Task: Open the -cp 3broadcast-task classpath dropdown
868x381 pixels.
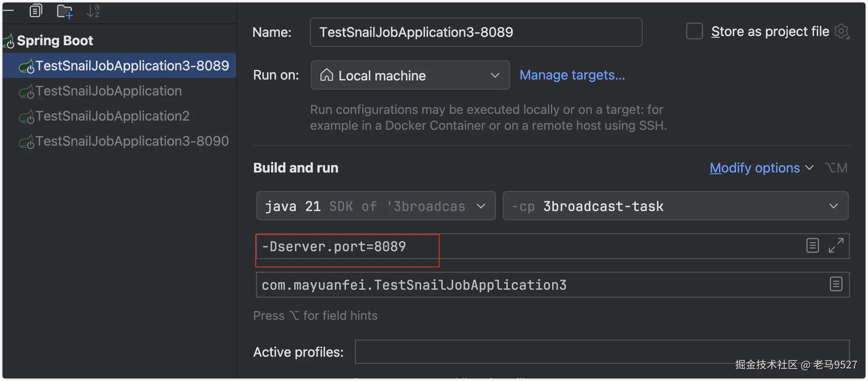Action: pyautogui.click(x=675, y=206)
